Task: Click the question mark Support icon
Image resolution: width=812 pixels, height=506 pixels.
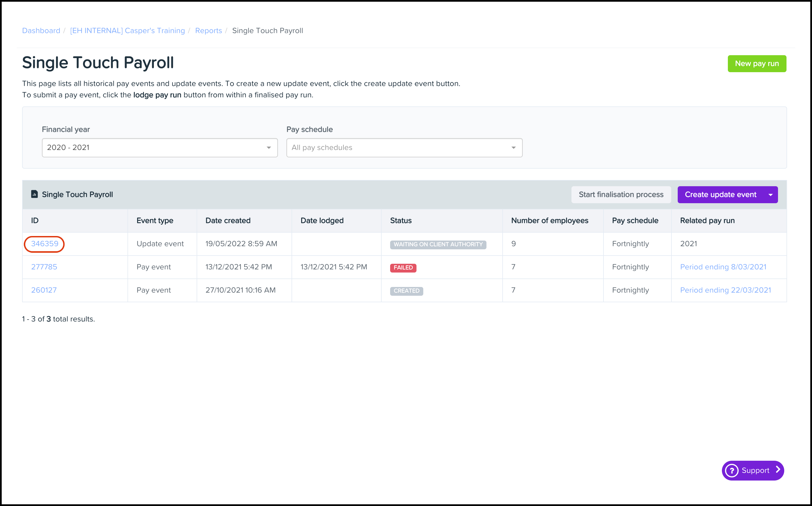Action: coord(732,470)
